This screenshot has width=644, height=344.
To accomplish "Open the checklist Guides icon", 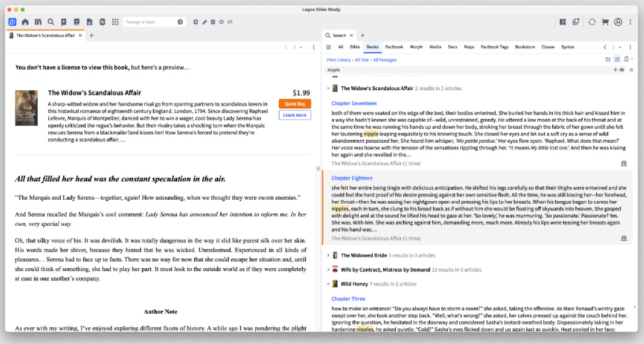I will click(76, 22).
